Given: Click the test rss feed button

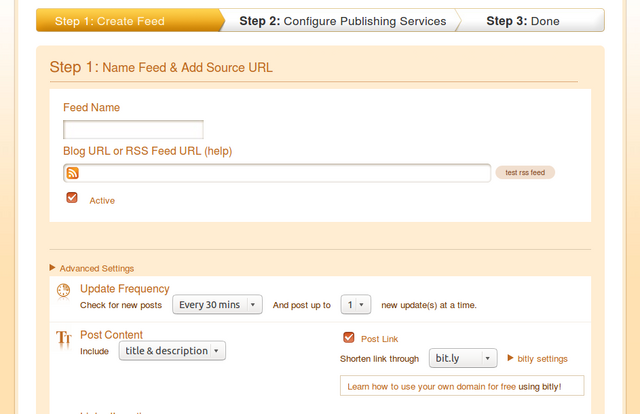Looking at the screenshot, I should (x=525, y=172).
